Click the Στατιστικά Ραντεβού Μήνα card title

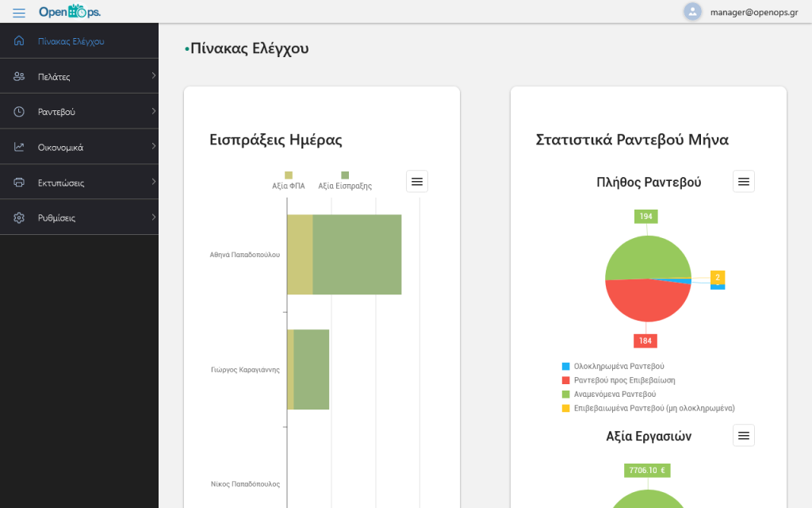tap(632, 140)
